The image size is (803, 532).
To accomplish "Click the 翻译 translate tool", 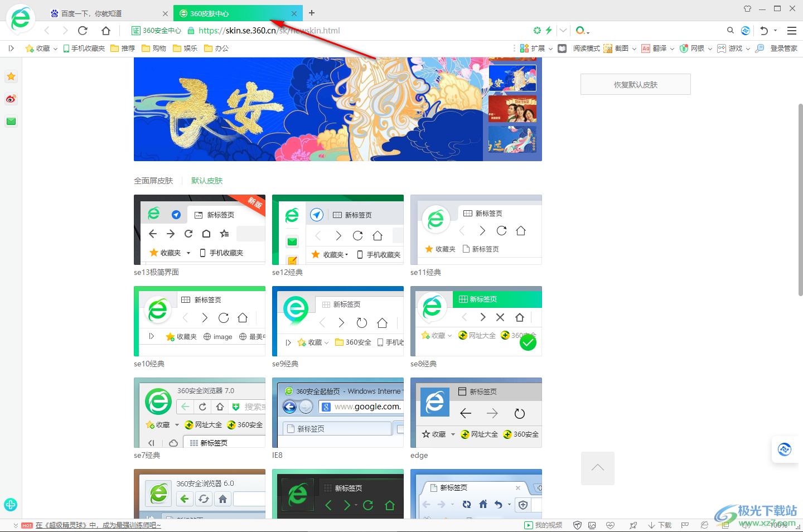I will click(x=654, y=49).
